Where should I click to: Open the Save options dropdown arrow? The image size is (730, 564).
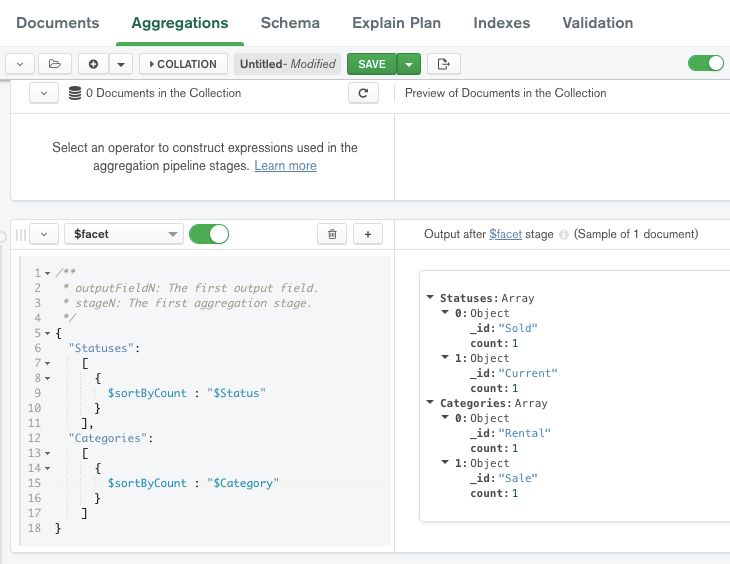coord(408,64)
